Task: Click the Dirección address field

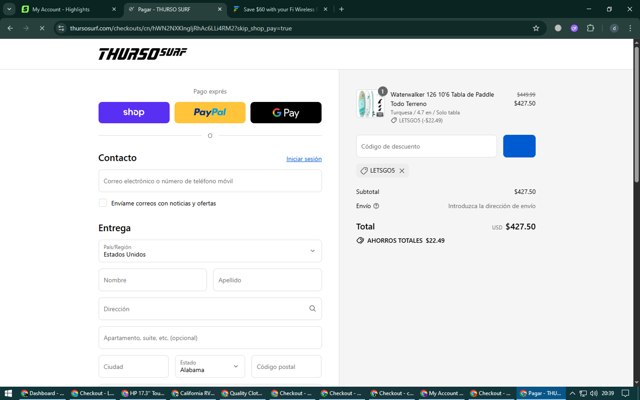Action: (210, 309)
